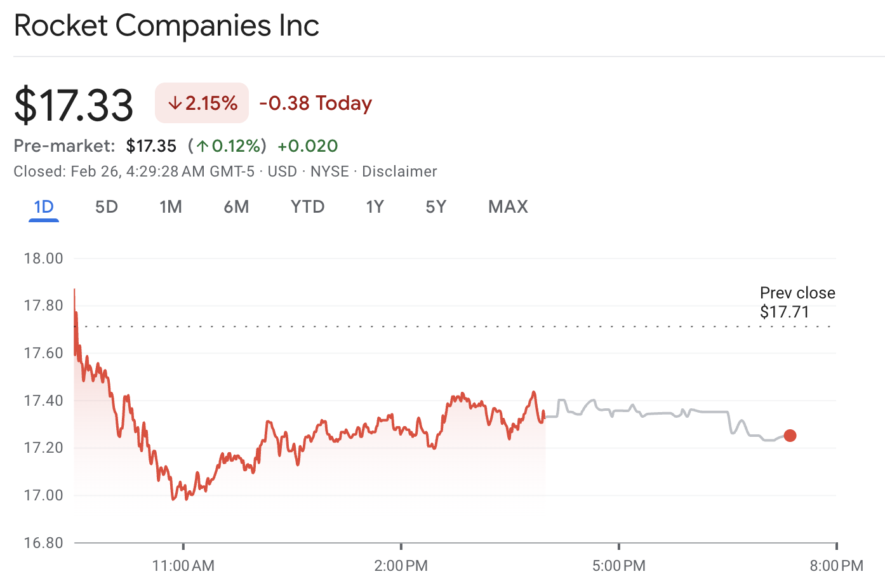Screen dimensions: 885x588
Task: Click the 18.00 y-axis label
Action: (44, 258)
